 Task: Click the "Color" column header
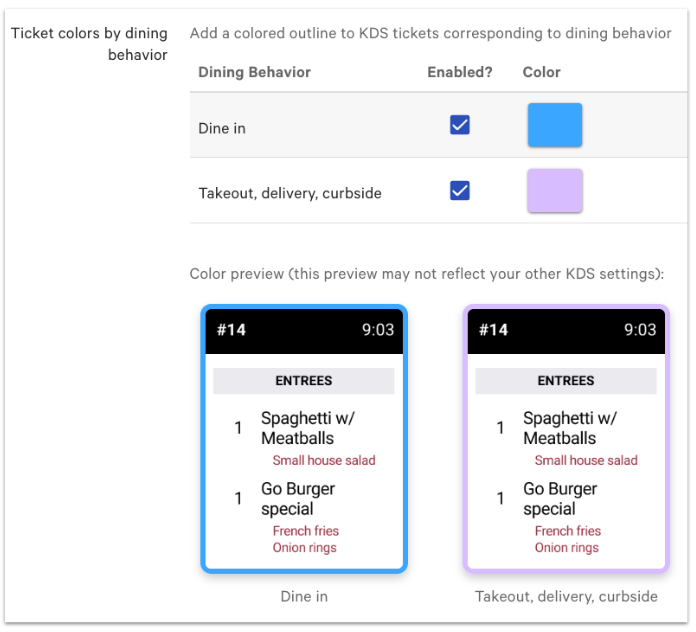point(542,72)
